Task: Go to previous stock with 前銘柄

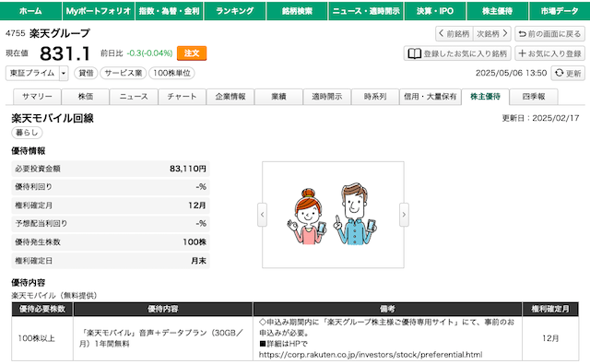Action: [454, 34]
